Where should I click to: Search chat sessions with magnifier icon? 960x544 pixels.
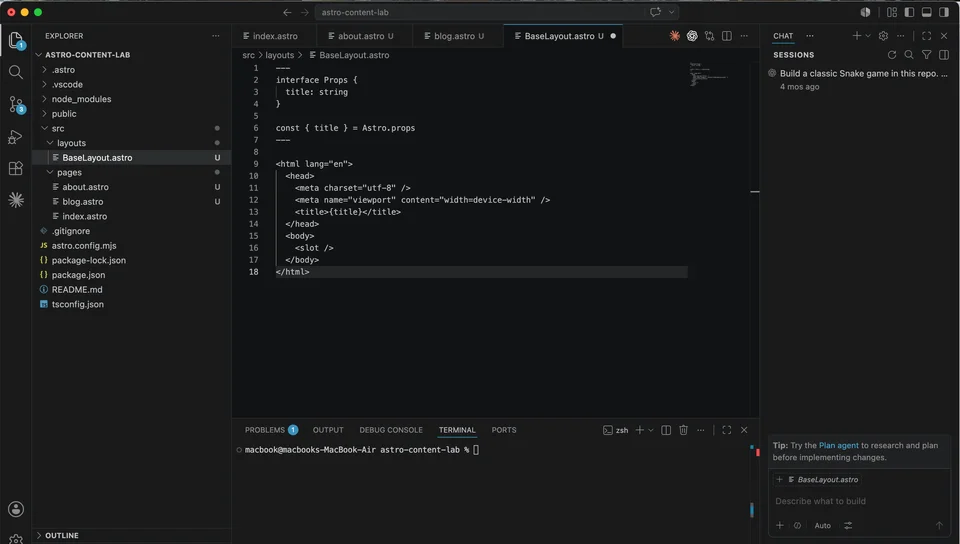[x=909, y=55]
